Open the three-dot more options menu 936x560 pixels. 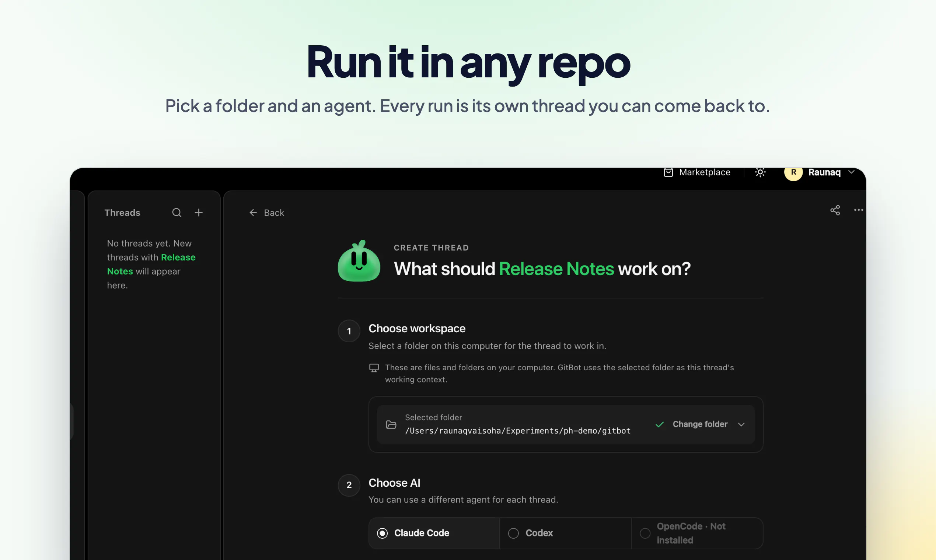(859, 210)
